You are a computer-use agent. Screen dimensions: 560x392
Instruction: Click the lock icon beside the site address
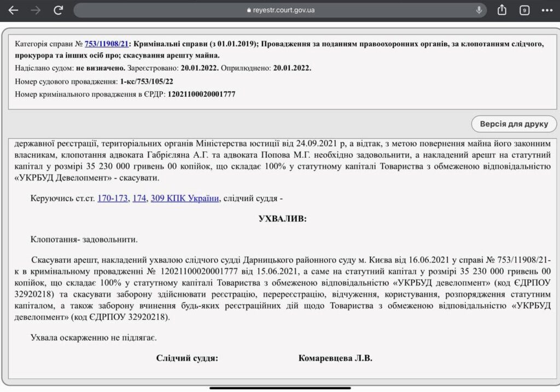click(249, 10)
